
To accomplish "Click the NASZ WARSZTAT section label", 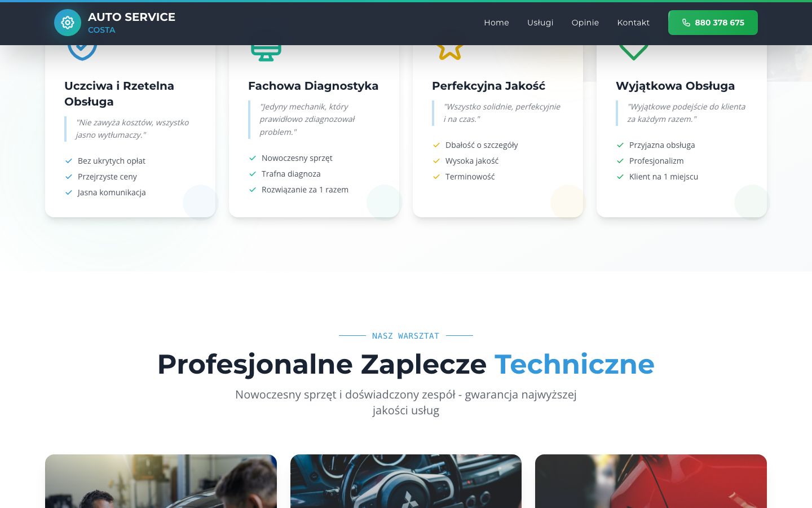I will click(405, 336).
